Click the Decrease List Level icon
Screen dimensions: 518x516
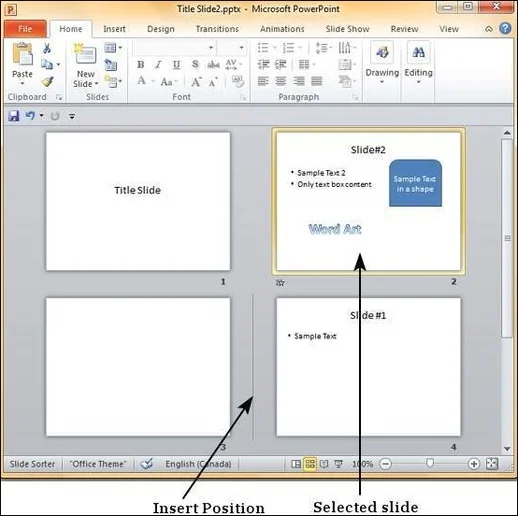point(263,64)
